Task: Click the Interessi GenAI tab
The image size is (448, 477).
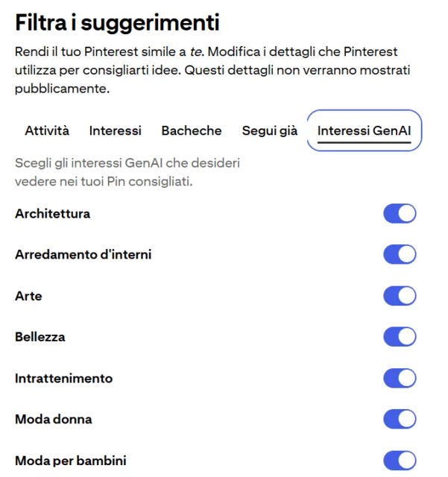Action: coord(365,130)
